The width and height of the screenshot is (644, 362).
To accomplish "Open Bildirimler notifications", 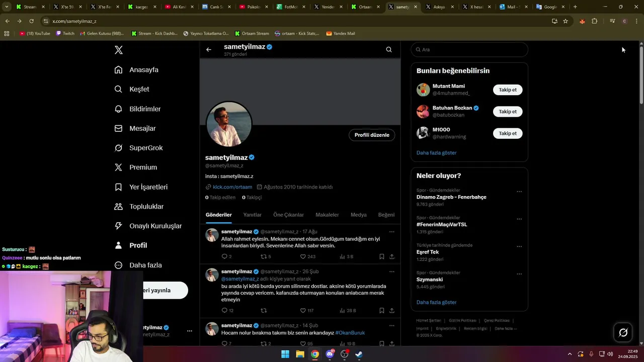I will (137, 109).
